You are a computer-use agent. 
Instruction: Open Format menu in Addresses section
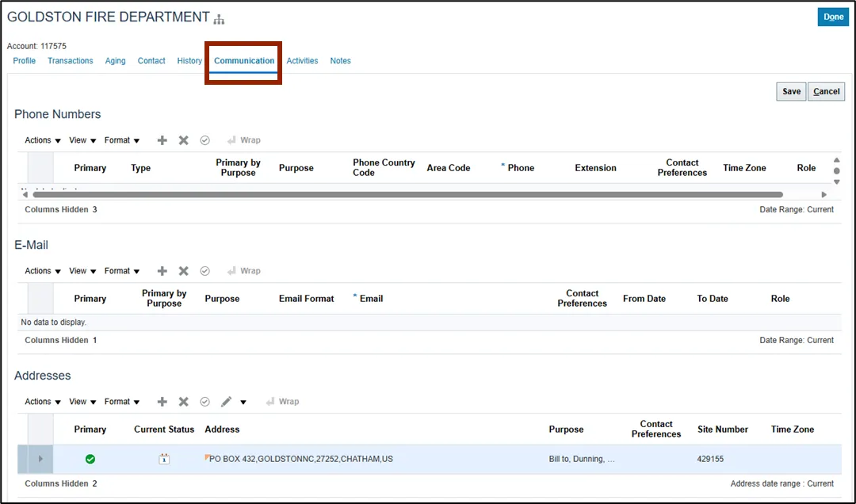tap(122, 401)
